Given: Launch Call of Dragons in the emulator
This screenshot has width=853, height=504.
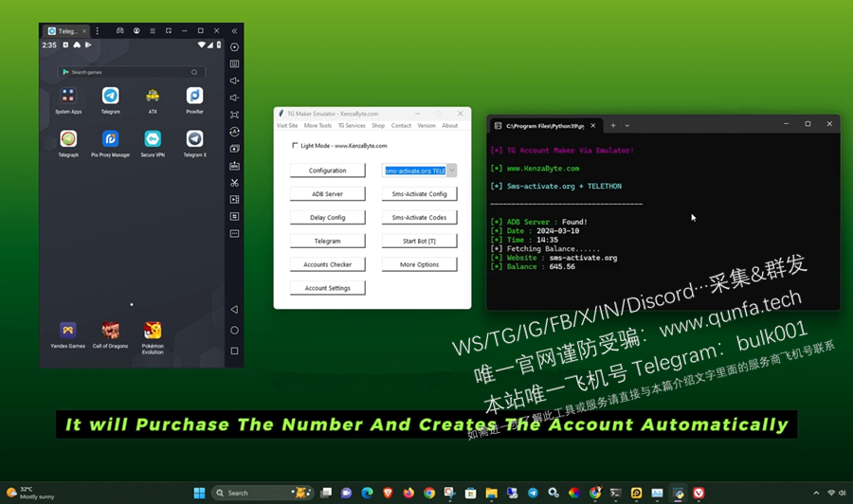Looking at the screenshot, I should pos(111,330).
